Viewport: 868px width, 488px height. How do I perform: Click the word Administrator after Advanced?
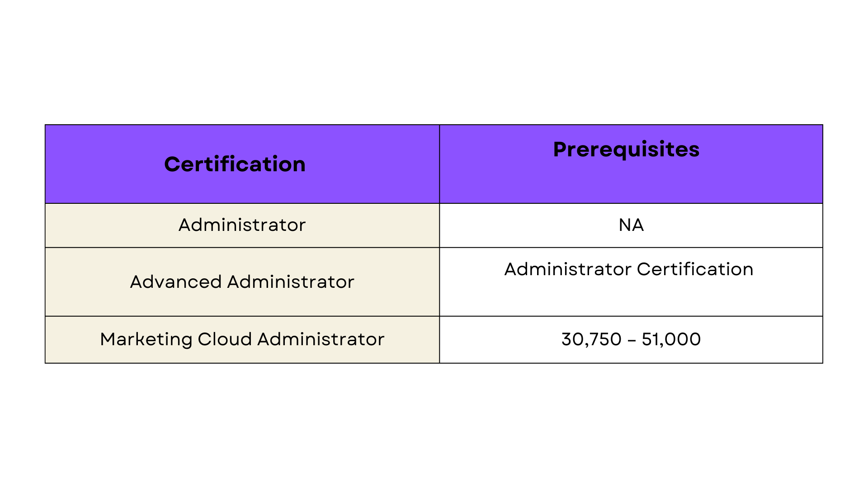291,282
